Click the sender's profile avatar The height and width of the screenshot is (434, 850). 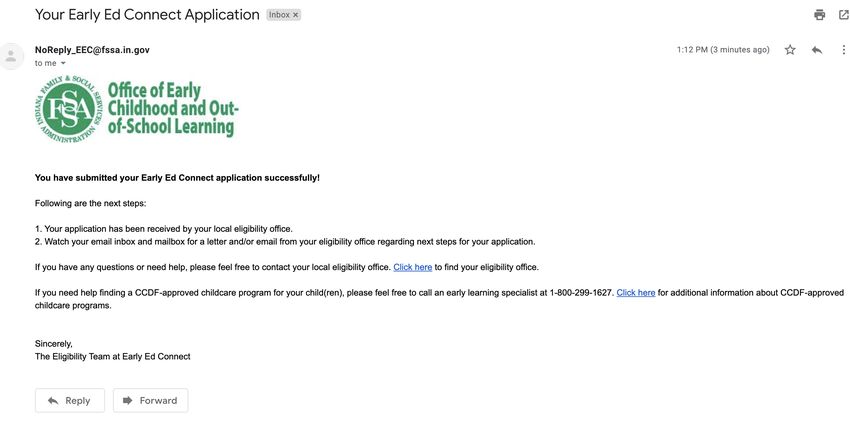pos(11,56)
